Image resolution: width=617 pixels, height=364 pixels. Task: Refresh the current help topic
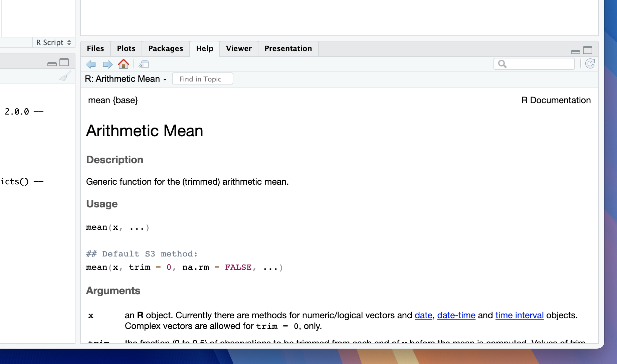(590, 64)
